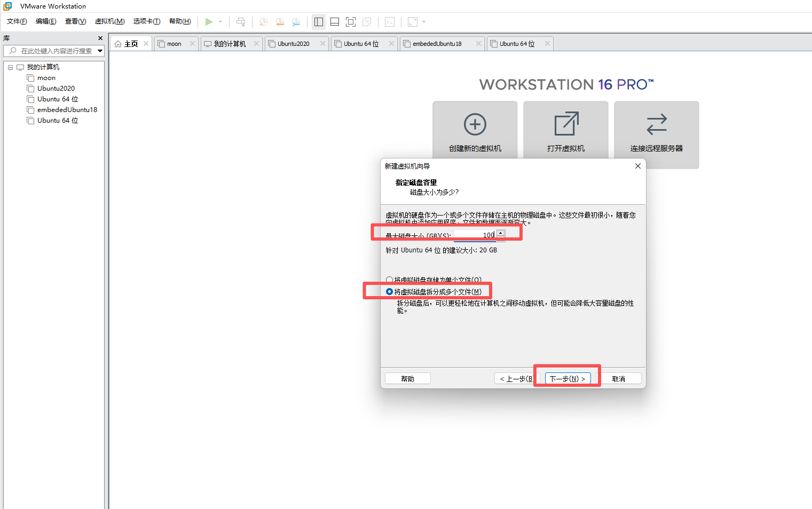
Task: Close the Ubuntu2020 tab
Action: [322, 44]
